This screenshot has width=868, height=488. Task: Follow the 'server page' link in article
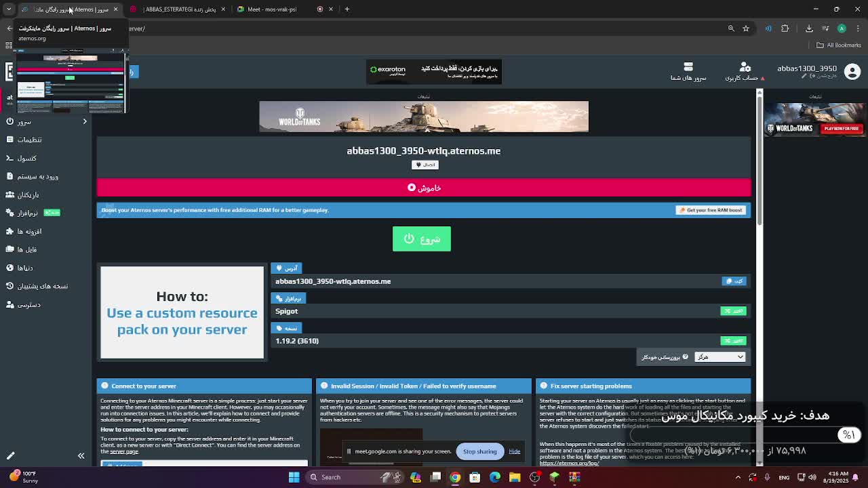click(x=124, y=451)
